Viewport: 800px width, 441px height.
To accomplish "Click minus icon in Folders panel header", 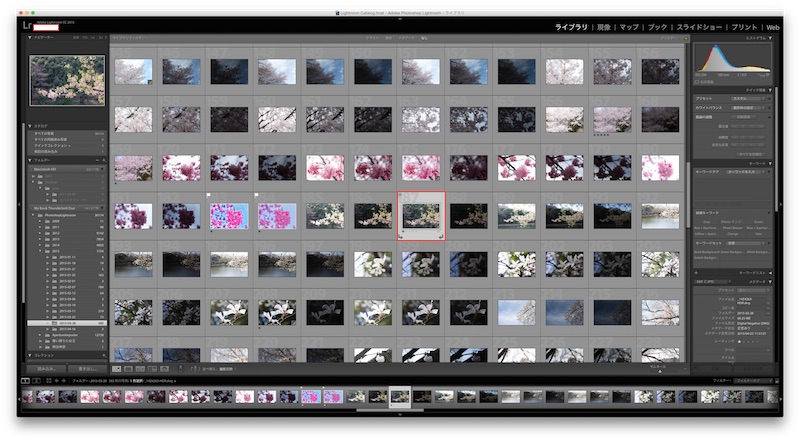I will 97,160.
